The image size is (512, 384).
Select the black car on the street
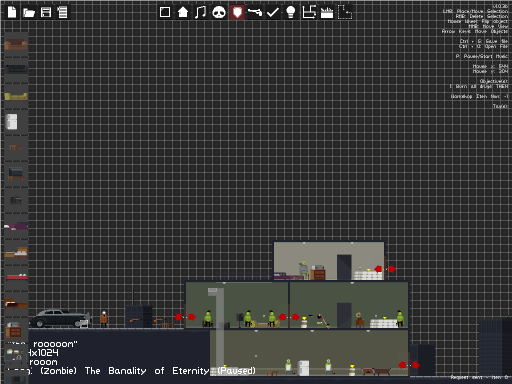pyautogui.click(x=60, y=318)
